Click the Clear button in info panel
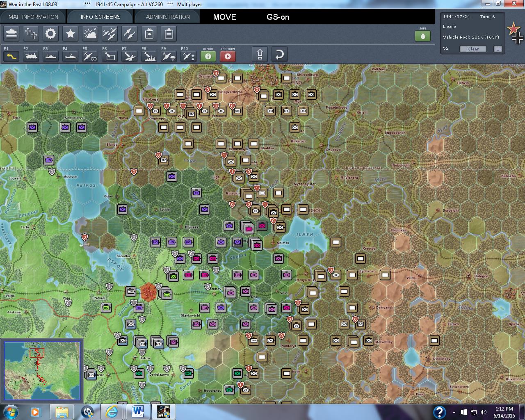This screenshot has height=420, width=525. coord(473,49)
